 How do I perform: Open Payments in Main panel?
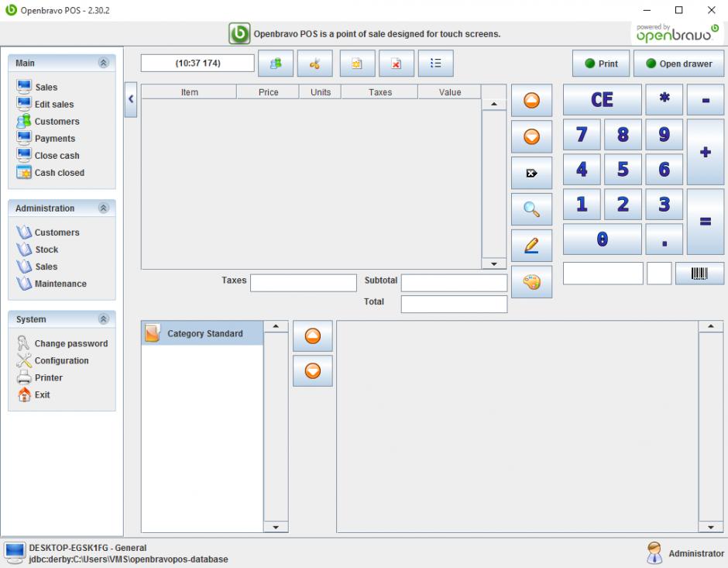click(x=46, y=139)
